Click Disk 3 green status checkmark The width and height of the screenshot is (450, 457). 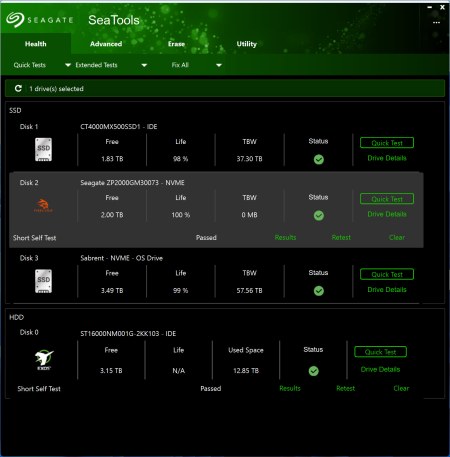(x=319, y=291)
